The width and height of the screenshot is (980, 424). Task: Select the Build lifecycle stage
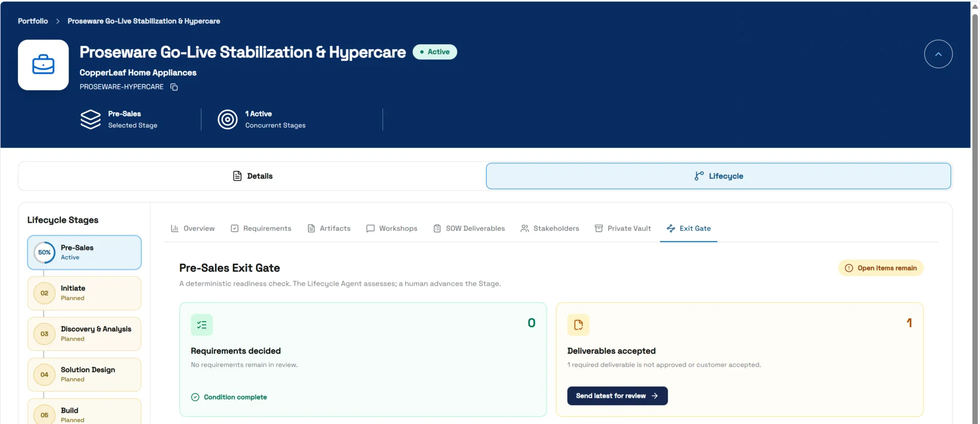[x=85, y=412]
